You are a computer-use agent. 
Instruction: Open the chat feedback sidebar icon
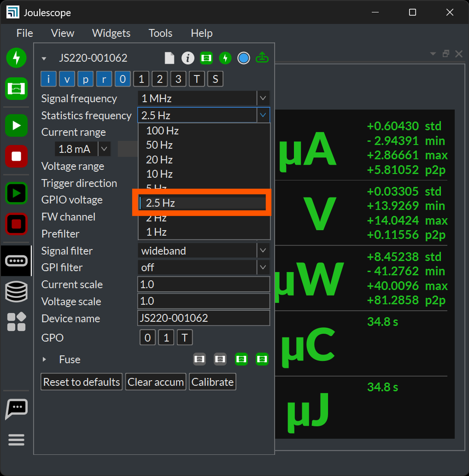pyautogui.click(x=17, y=408)
